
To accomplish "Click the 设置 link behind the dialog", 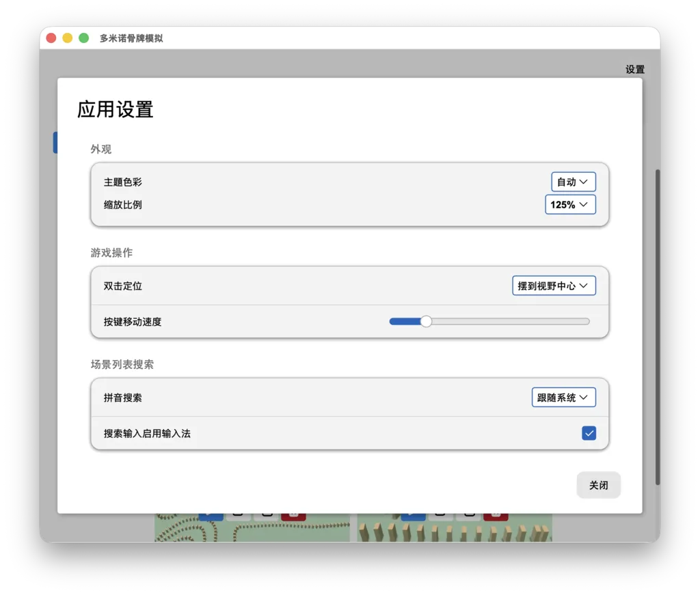I will pos(635,69).
